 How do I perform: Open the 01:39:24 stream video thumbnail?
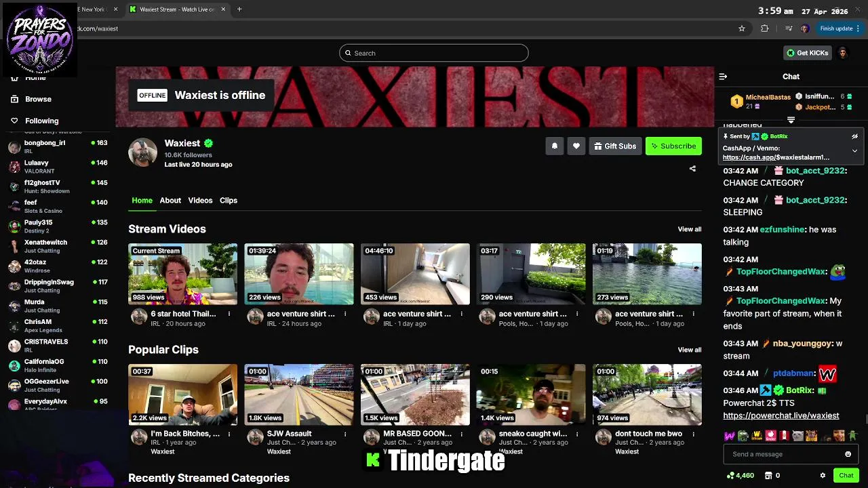pos(299,274)
